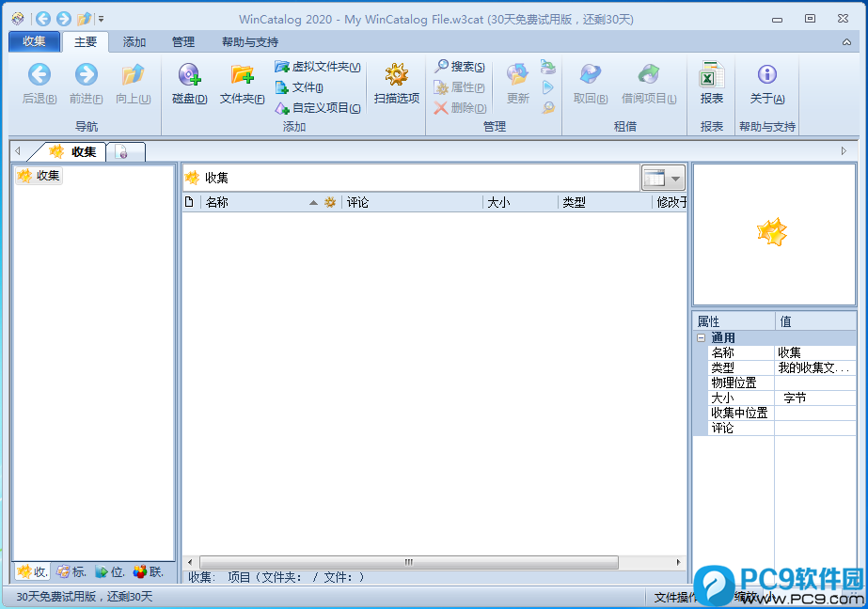Click the star preview thumbnail
868x609 pixels.
772,232
